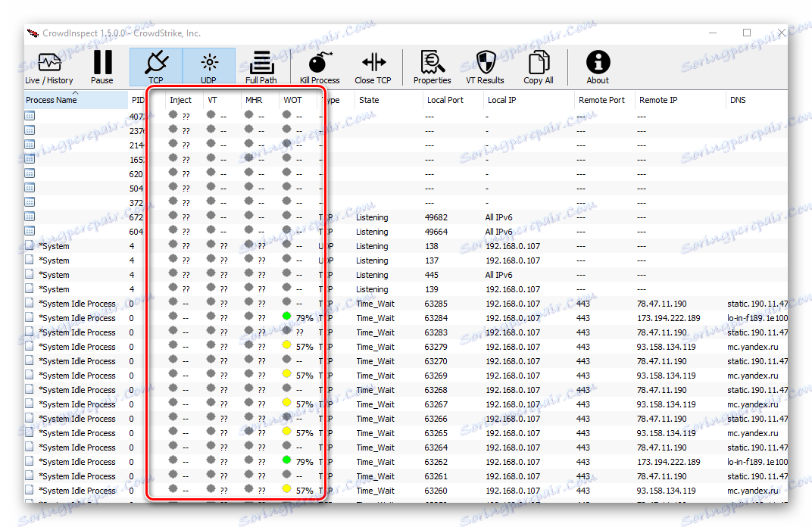Click file icon of System port 138 row
Viewport: 812px width, 527px height.
30,245
